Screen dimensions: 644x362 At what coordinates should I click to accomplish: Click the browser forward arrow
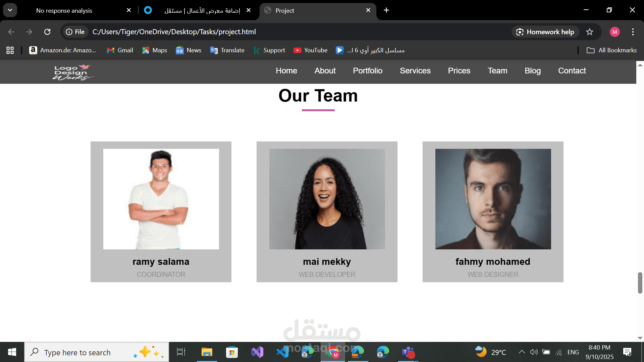pos(29,32)
